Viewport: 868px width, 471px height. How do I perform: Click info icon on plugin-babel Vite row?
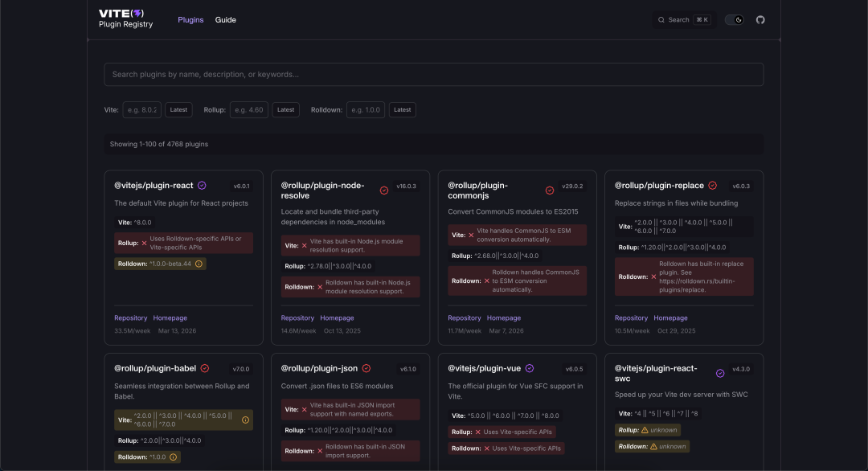tap(245, 420)
